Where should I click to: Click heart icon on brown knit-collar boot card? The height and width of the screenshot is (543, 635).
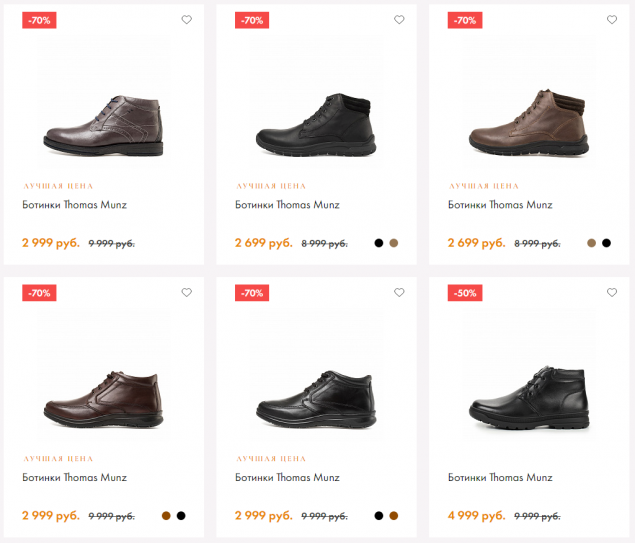point(612,19)
